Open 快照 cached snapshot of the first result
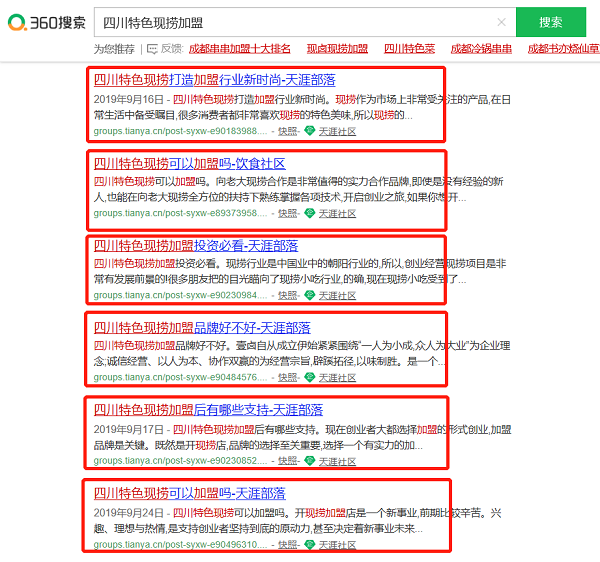The width and height of the screenshot is (600, 562). click(287, 131)
